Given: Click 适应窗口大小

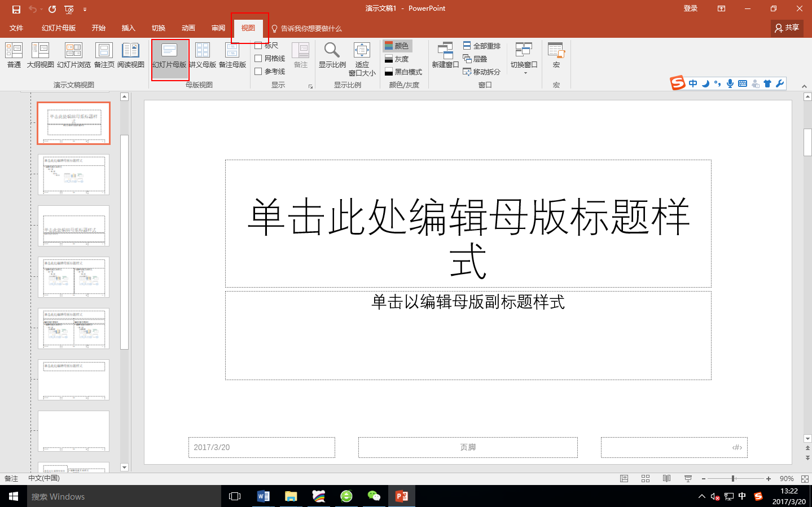Looking at the screenshot, I should (x=362, y=60).
